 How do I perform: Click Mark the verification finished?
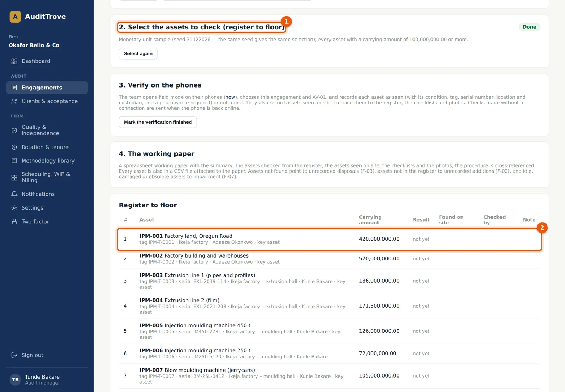pos(158,122)
